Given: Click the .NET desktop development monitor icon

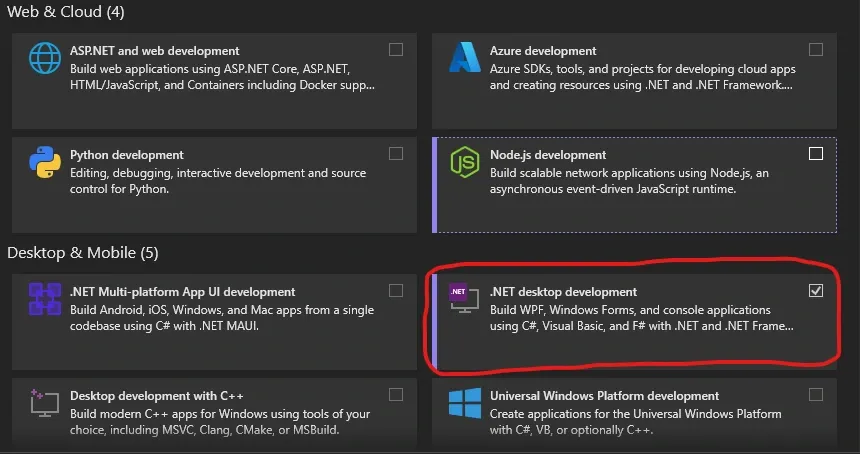Looking at the screenshot, I should click(x=463, y=301).
